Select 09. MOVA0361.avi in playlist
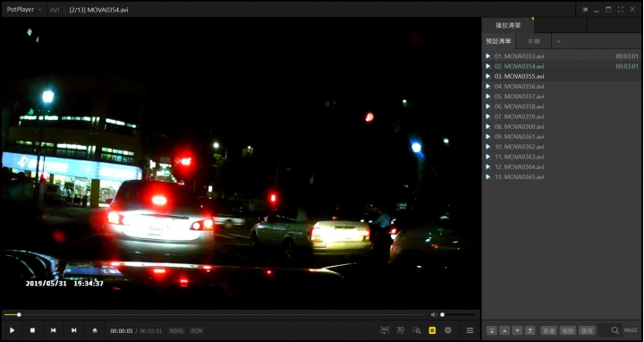This screenshot has width=644, height=342. tap(562, 137)
